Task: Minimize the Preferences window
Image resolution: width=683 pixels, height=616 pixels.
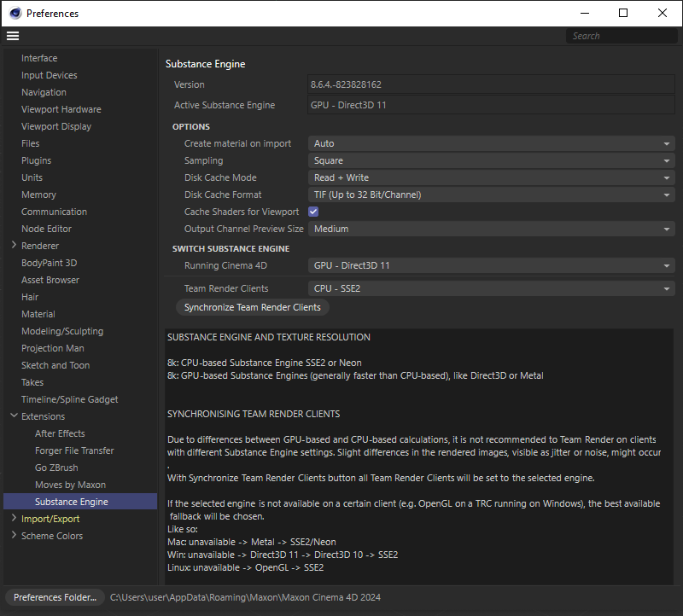Action: click(585, 13)
